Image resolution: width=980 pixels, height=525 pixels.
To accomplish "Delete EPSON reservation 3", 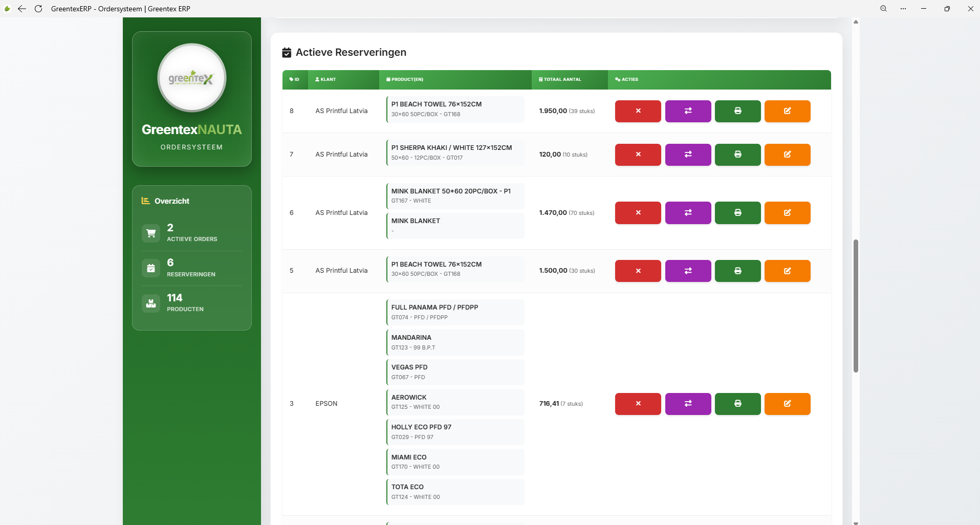I will pyautogui.click(x=638, y=404).
